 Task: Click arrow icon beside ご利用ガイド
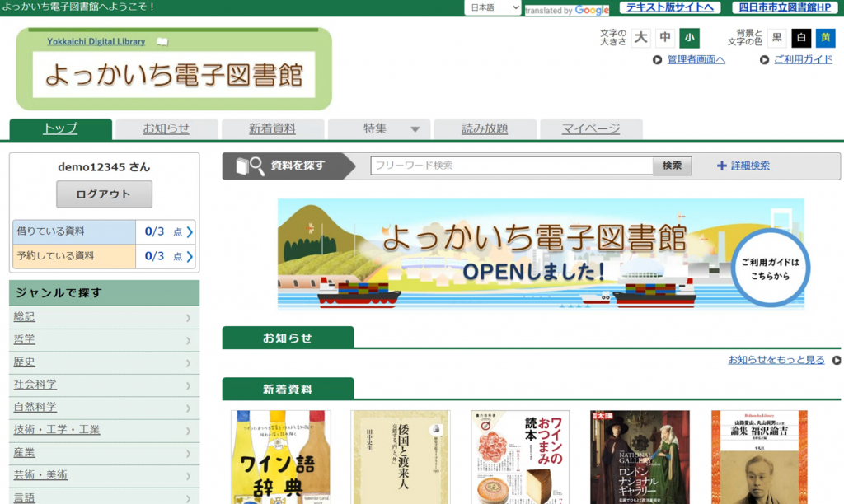(x=764, y=60)
